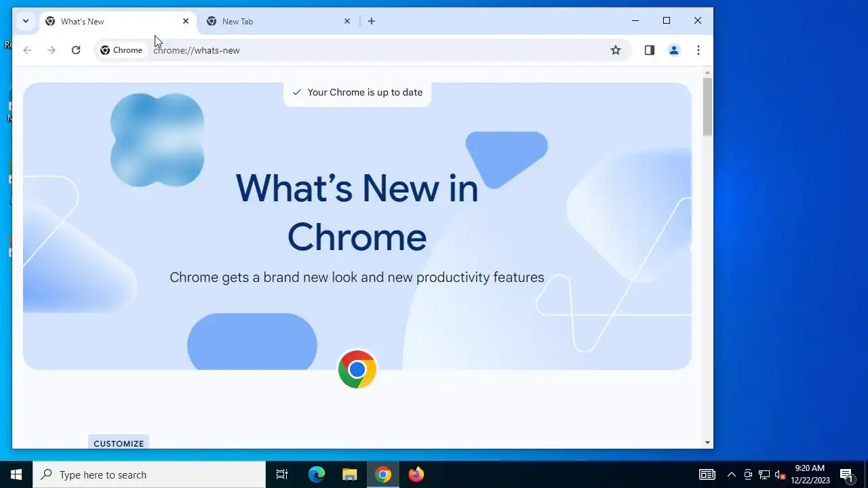Click the muted volume tray icon
This screenshot has width=868, height=488.
pos(781,474)
